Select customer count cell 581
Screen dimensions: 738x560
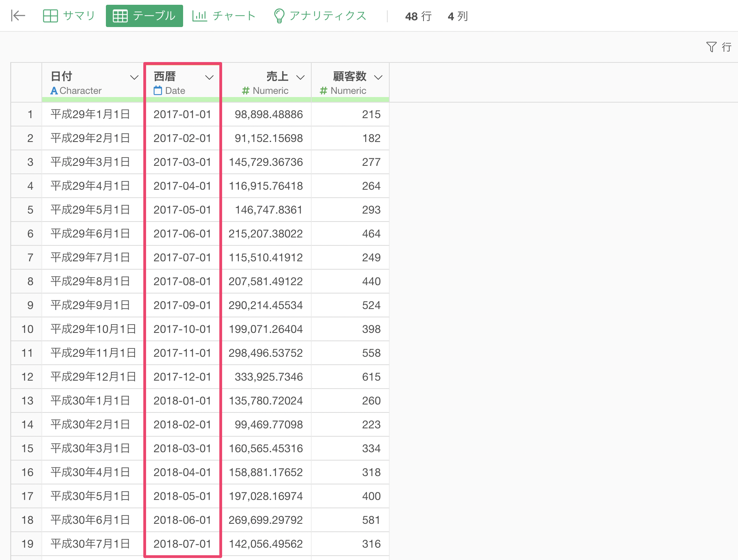350,520
